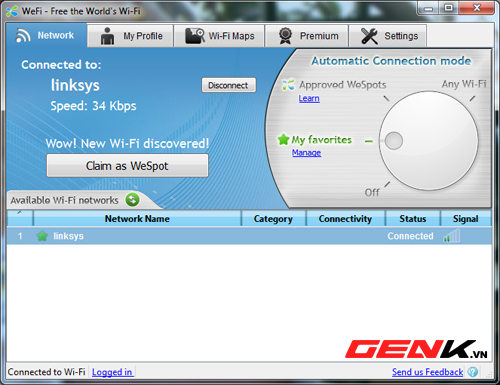The width and height of the screenshot is (500, 385).
Task: Click the sort arrow column header at far left
Action: pos(20,219)
